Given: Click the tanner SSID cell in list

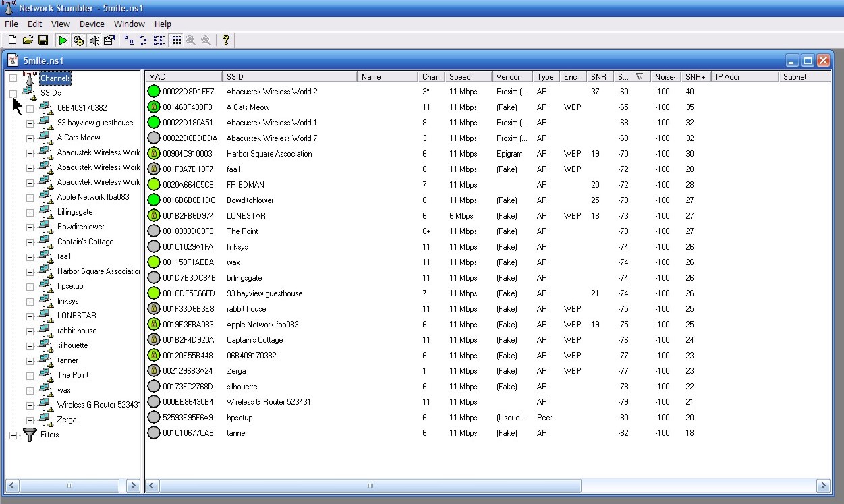Looking at the screenshot, I should [237, 433].
